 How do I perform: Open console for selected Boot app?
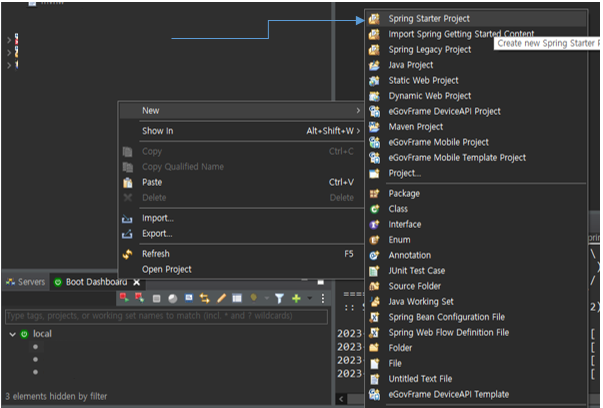[x=189, y=298]
